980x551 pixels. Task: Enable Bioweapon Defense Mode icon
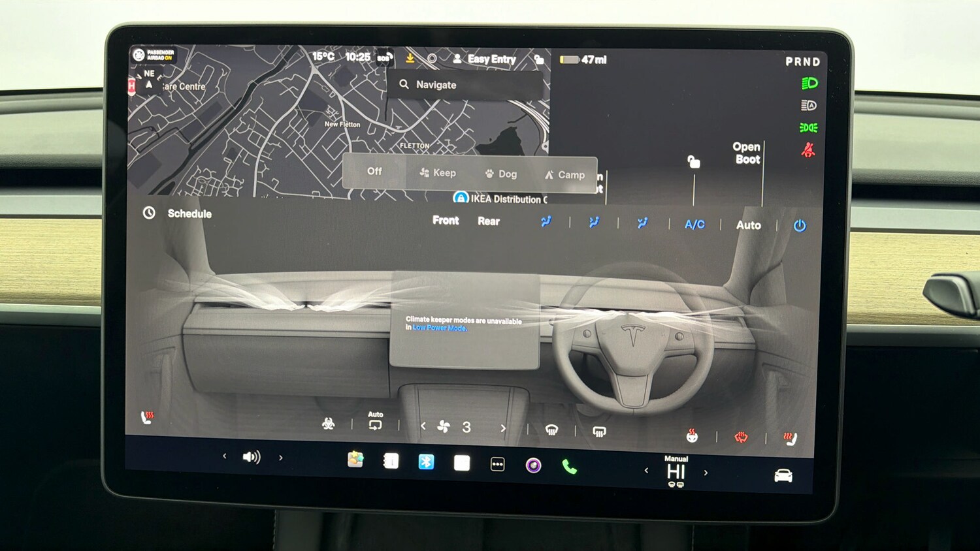point(329,424)
